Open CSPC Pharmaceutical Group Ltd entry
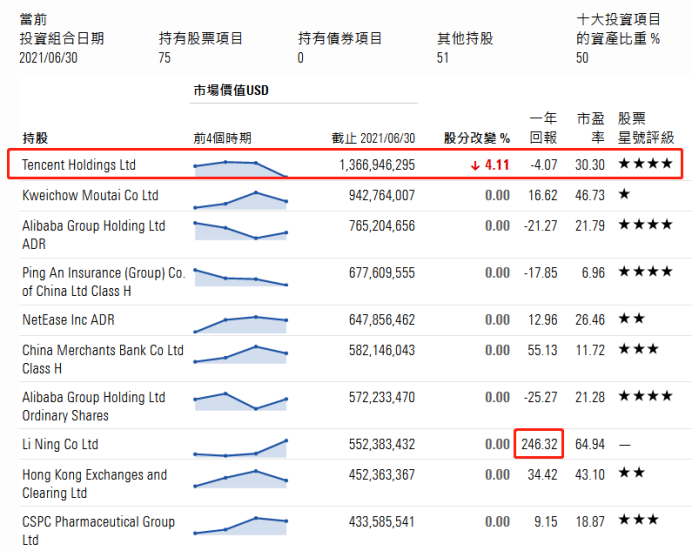 click(x=98, y=530)
